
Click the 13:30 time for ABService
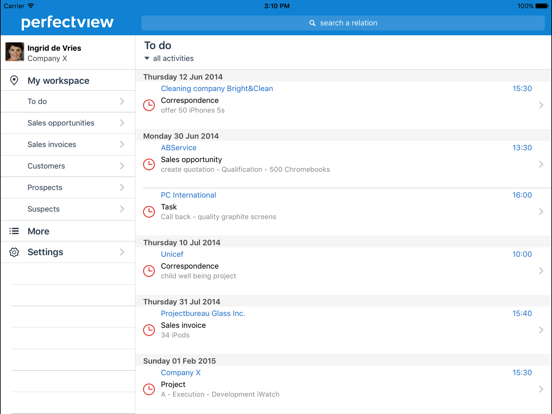[x=522, y=148]
